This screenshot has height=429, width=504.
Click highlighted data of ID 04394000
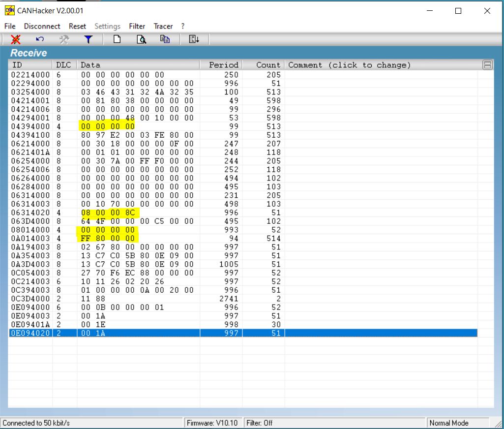tap(108, 126)
